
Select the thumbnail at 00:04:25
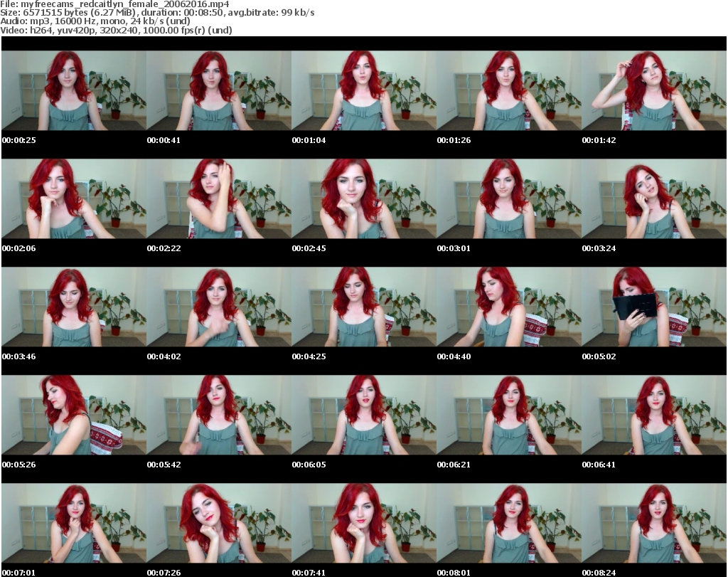(363, 307)
